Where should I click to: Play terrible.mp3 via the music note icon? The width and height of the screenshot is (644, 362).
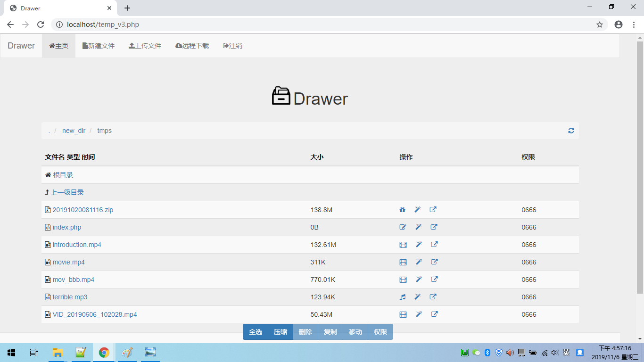(x=403, y=297)
